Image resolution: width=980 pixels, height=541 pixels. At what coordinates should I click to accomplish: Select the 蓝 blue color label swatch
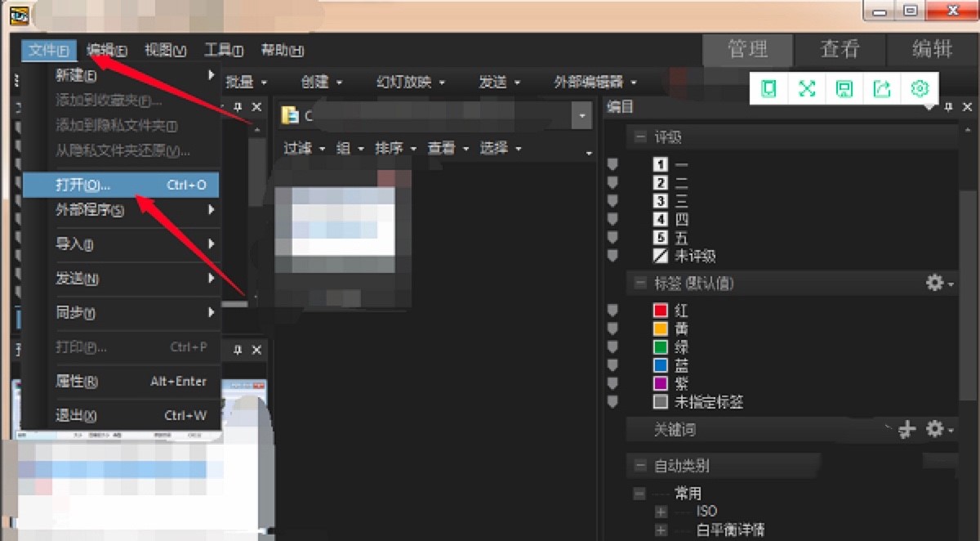pos(661,365)
